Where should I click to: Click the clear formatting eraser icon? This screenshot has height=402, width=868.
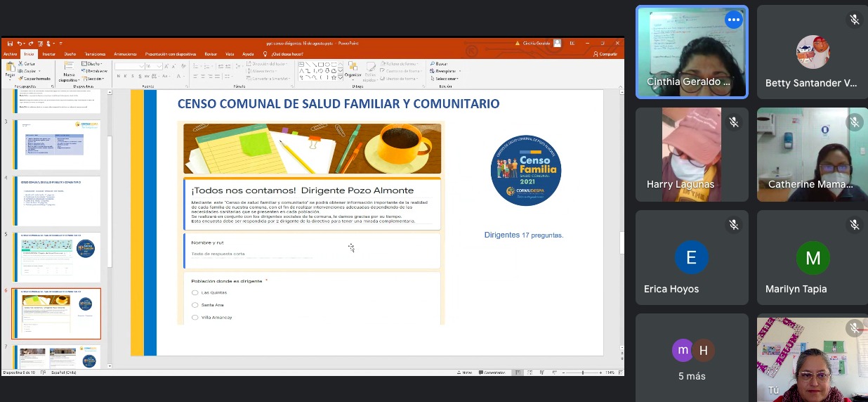183,66
